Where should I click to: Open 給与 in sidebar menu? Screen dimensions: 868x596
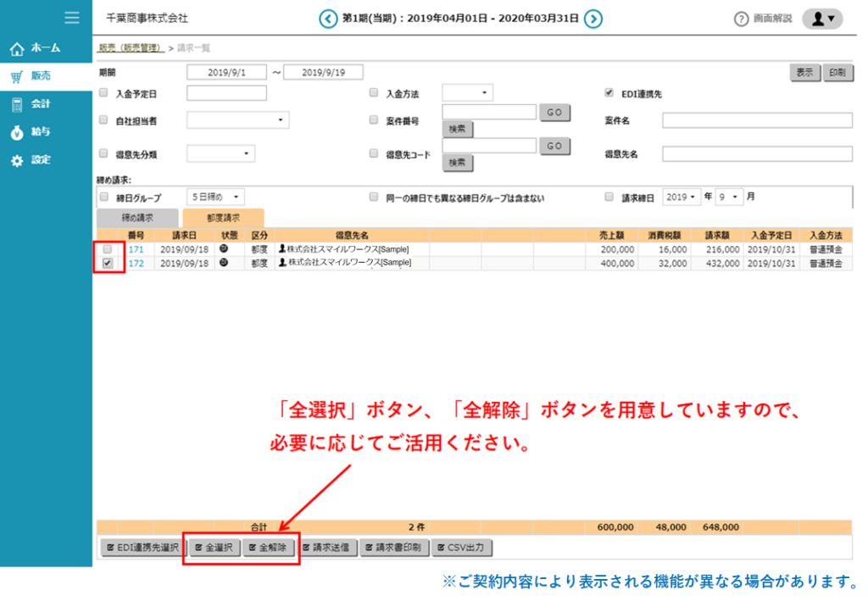pos(46,132)
